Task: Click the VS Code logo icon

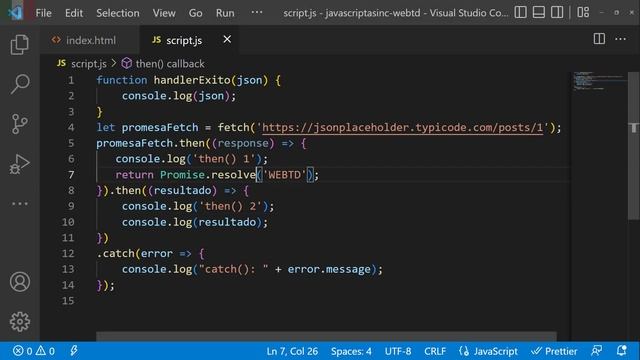Action: pos(15,13)
